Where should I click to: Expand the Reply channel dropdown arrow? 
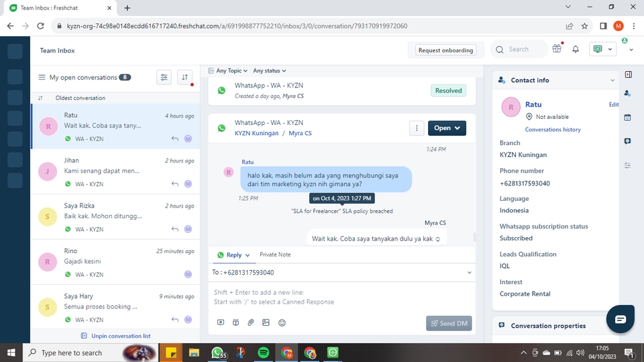tap(248, 255)
